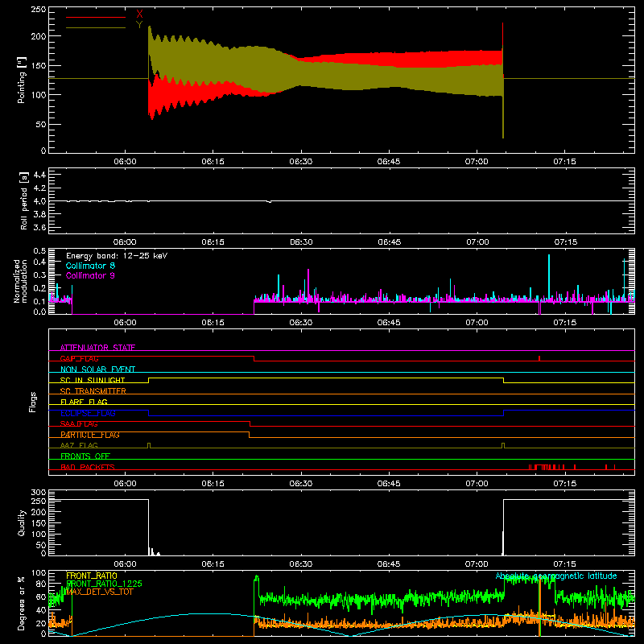Click the 4.4 tick on the Roll period axis
Image resolution: width=644 pixels, height=644 pixels.
click(39, 175)
